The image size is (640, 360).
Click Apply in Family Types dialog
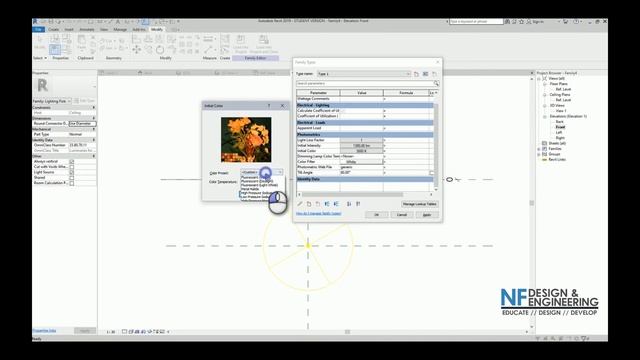click(x=427, y=215)
